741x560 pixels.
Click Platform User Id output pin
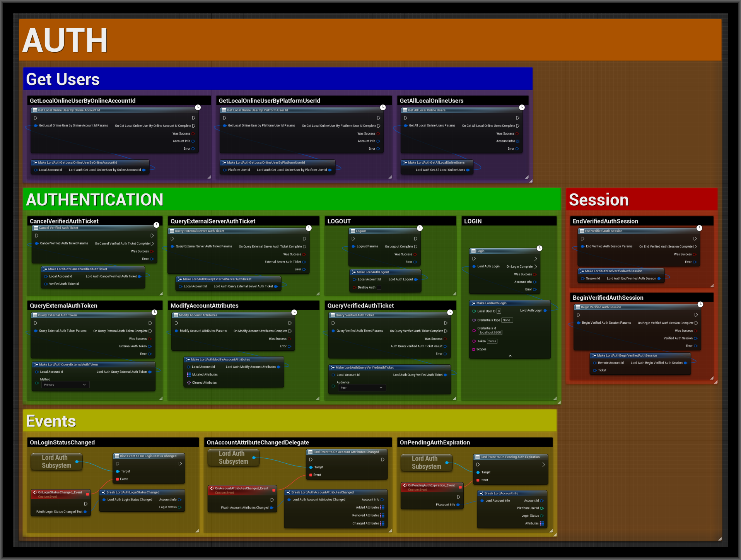[x=542, y=508]
